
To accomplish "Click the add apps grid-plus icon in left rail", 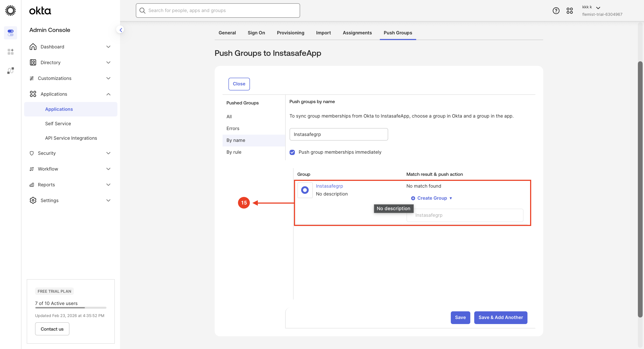I will (11, 52).
